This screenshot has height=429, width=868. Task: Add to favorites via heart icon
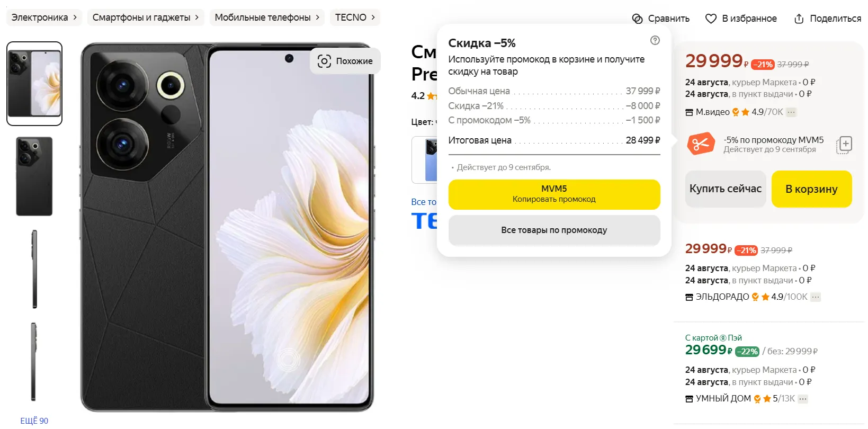tap(711, 19)
